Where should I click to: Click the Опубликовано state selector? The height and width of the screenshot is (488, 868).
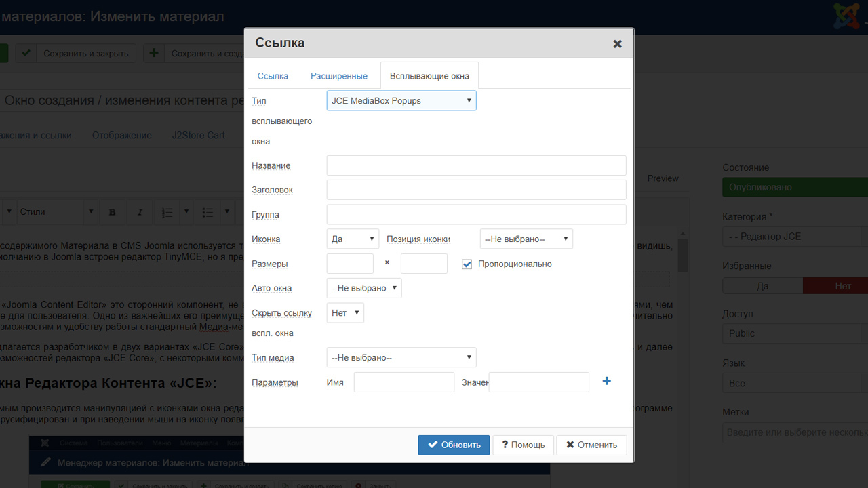(795, 187)
